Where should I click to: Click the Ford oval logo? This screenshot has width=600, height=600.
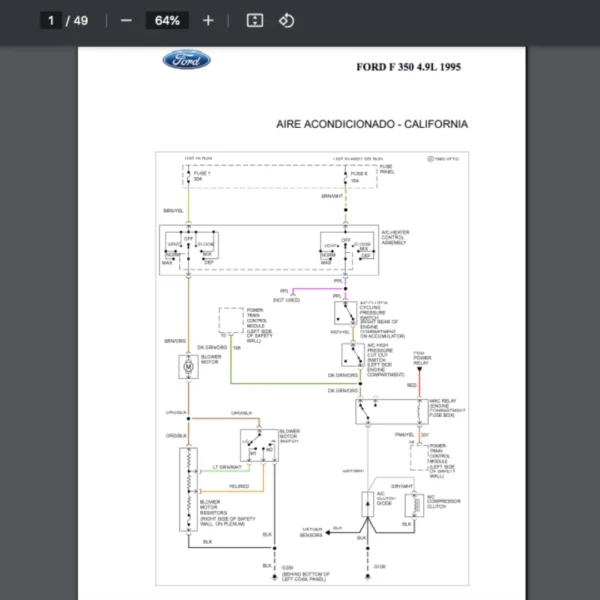pyautogui.click(x=187, y=60)
